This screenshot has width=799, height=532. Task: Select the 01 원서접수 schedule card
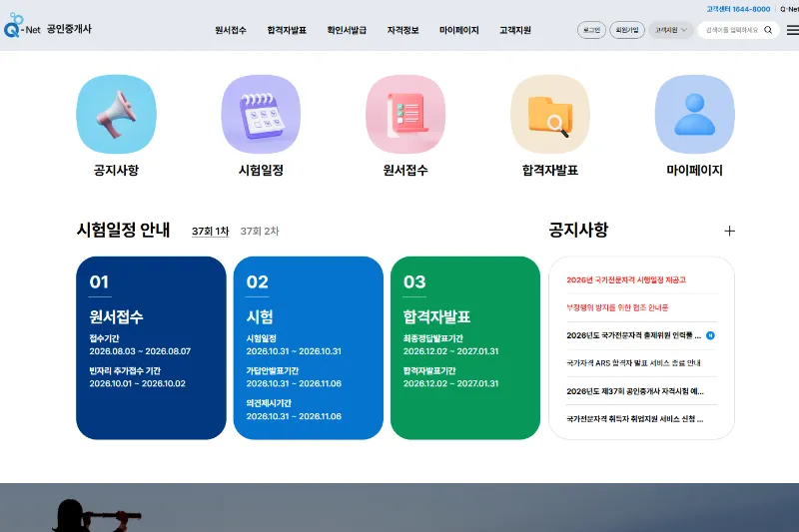(x=151, y=347)
